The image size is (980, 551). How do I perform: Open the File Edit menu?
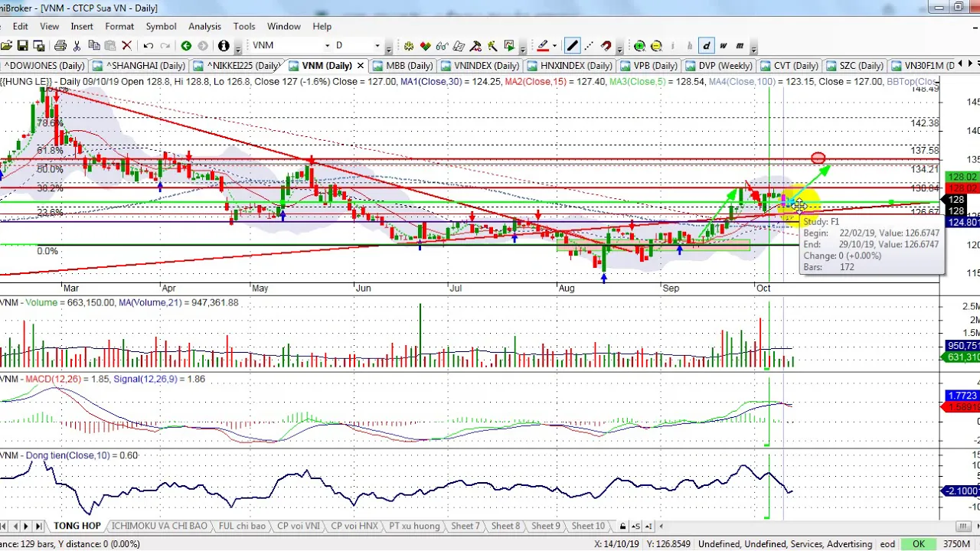20,26
